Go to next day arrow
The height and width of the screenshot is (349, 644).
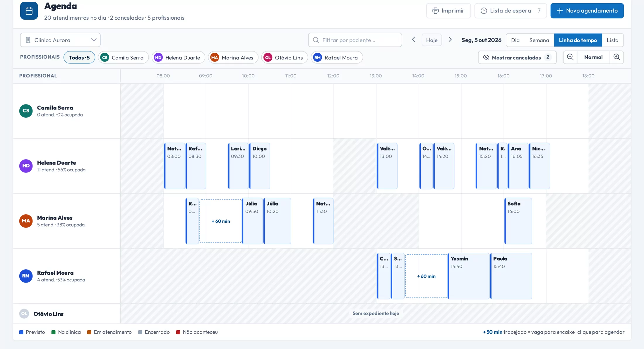pos(450,40)
